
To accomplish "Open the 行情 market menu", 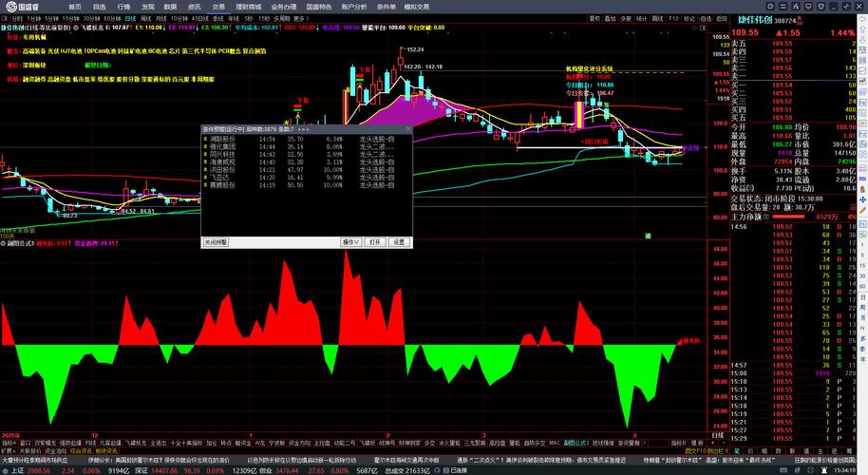I will point(123,7).
